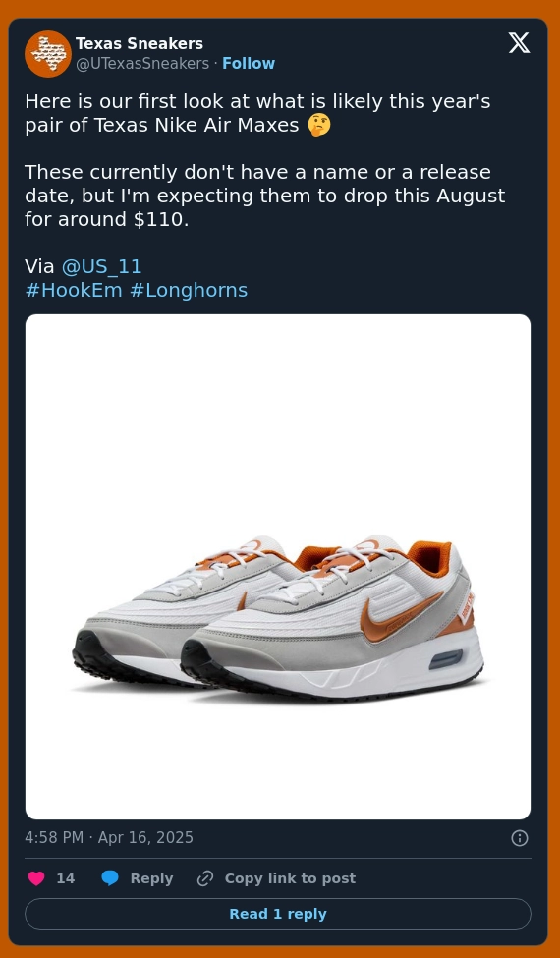Click the 14 likes count
560x958 pixels.
pos(66,878)
